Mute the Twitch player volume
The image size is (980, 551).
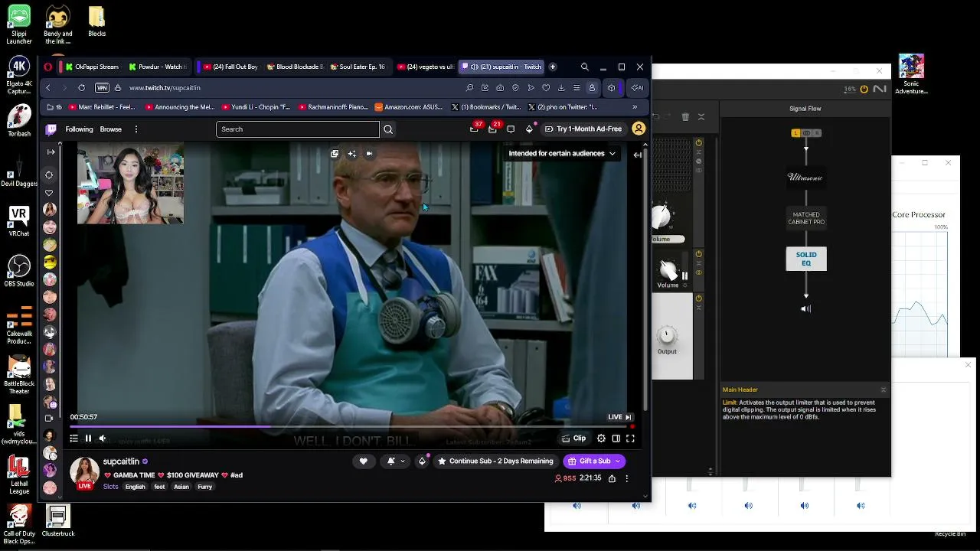point(103,439)
